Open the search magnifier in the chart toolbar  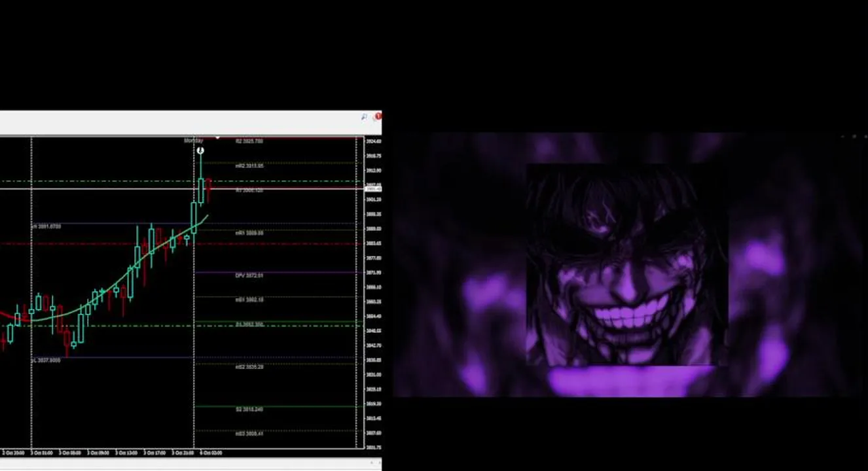(364, 117)
